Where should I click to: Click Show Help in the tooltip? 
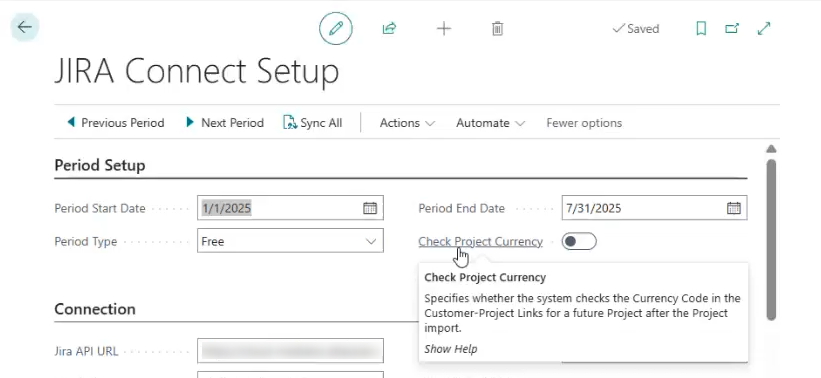coord(450,349)
